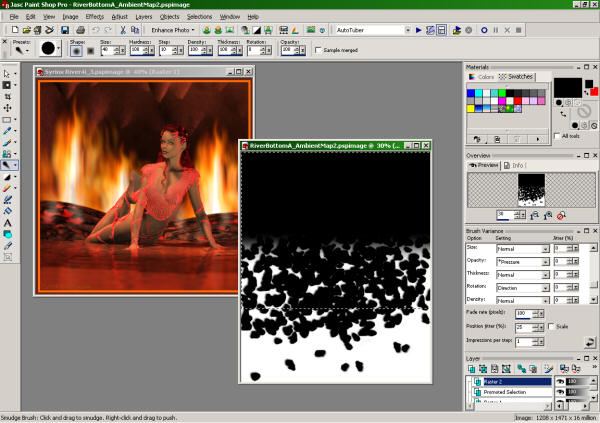This screenshot has width=600, height=423.
Task: Switch to the Swatches tab in Materials
Action: pyautogui.click(x=516, y=77)
